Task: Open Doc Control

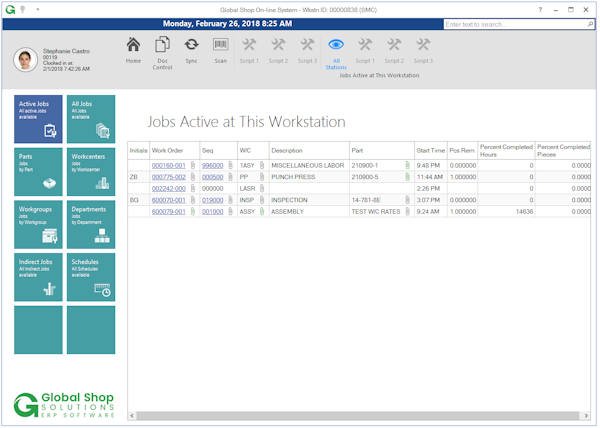Action: pyautogui.click(x=162, y=53)
